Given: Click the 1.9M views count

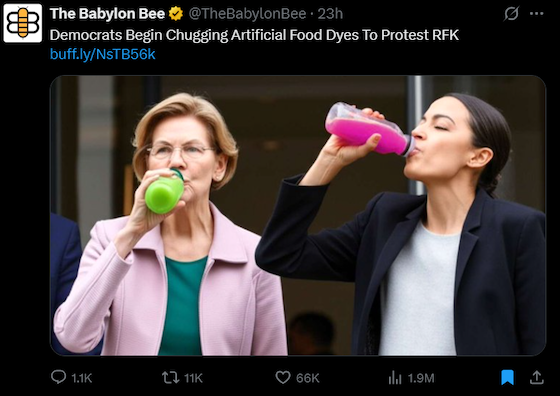Looking at the screenshot, I should (421, 378).
